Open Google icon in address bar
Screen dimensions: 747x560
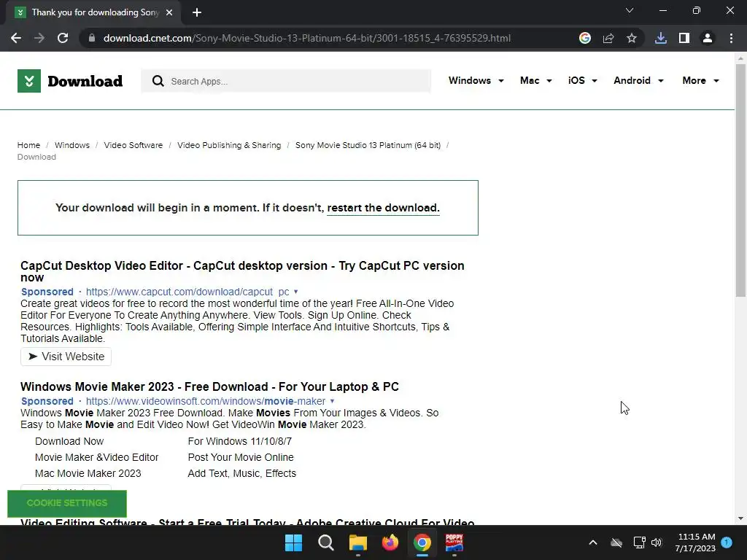tap(585, 38)
